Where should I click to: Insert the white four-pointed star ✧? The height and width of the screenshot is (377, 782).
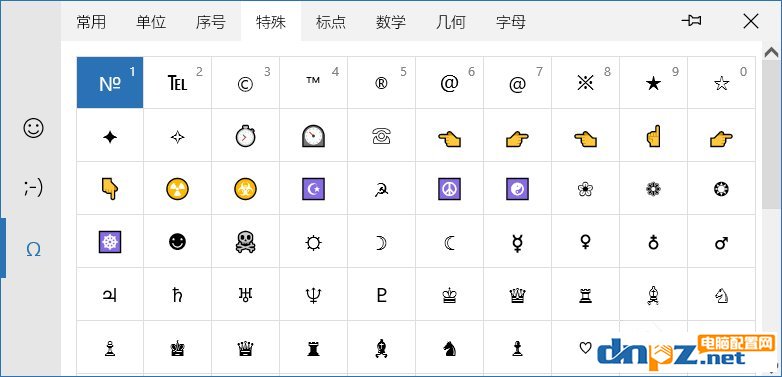tap(178, 136)
